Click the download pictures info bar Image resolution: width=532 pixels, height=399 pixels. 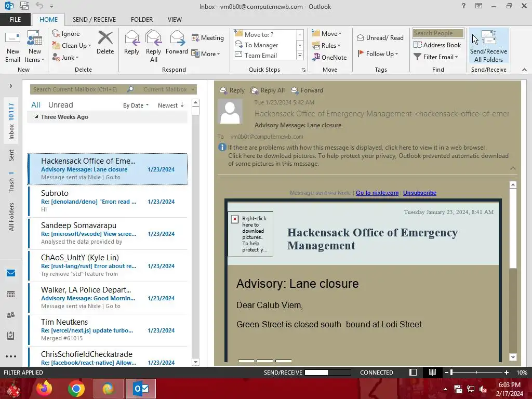[368, 159]
